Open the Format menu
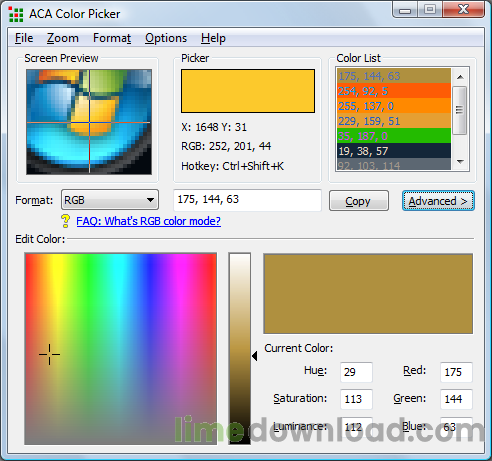 112,38
